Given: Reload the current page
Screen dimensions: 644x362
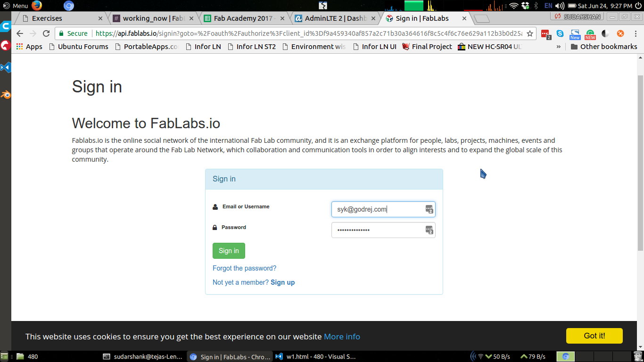Looking at the screenshot, I should click(x=46, y=33).
